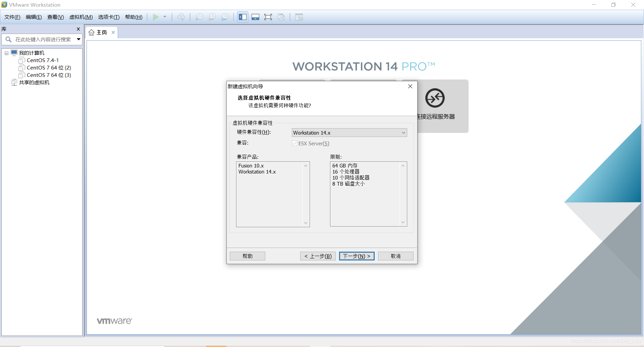Screen dimensions: 644x347
Task: Minimize the VMware Workstation window
Action: click(x=594, y=5)
